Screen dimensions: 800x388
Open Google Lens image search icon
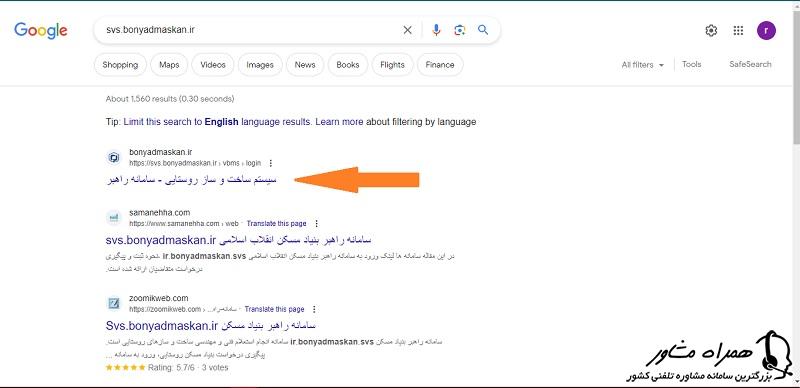click(460, 30)
